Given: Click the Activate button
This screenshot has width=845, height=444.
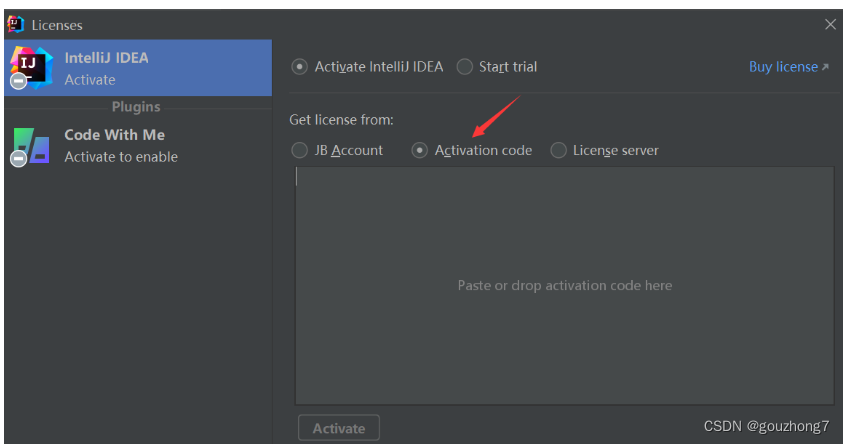Looking at the screenshot, I should pyautogui.click(x=339, y=428).
